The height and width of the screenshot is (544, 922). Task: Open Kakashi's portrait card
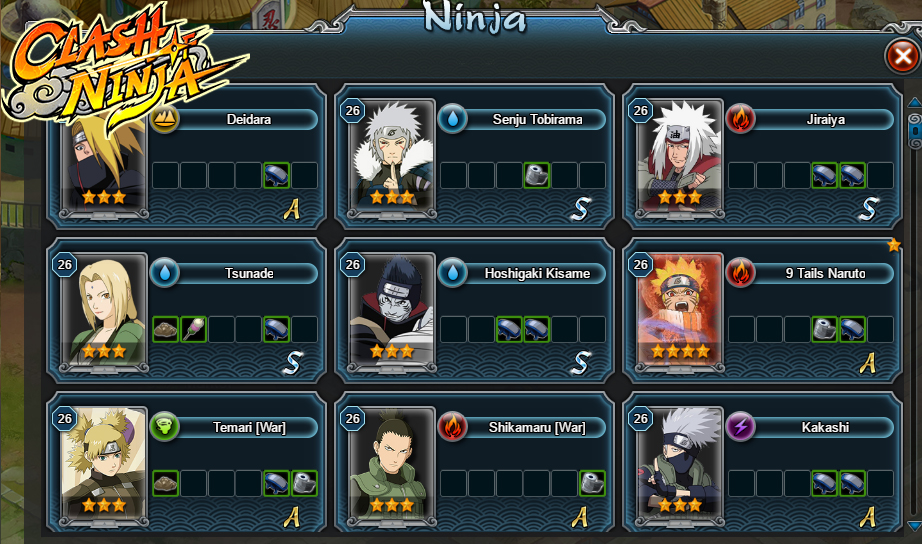click(680, 460)
